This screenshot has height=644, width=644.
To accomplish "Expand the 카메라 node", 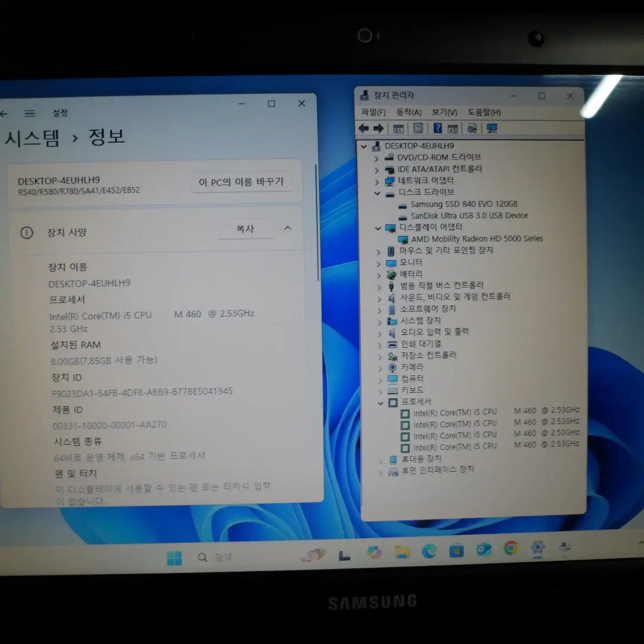I will pyautogui.click(x=380, y=368).
